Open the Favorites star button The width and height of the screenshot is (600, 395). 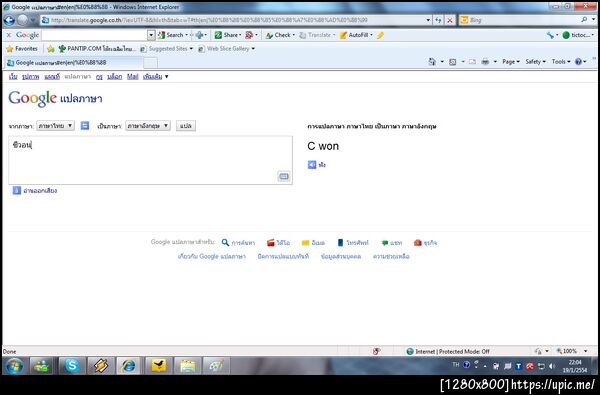[22, 49]
